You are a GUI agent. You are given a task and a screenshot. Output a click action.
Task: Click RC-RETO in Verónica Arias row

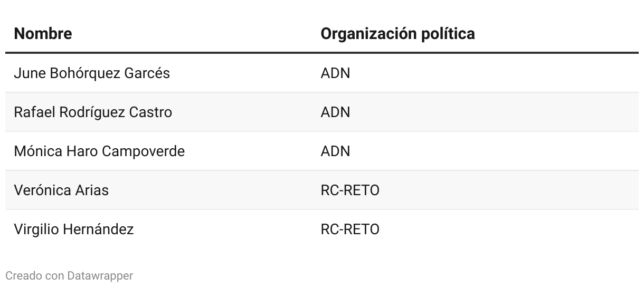pos(350,190)
